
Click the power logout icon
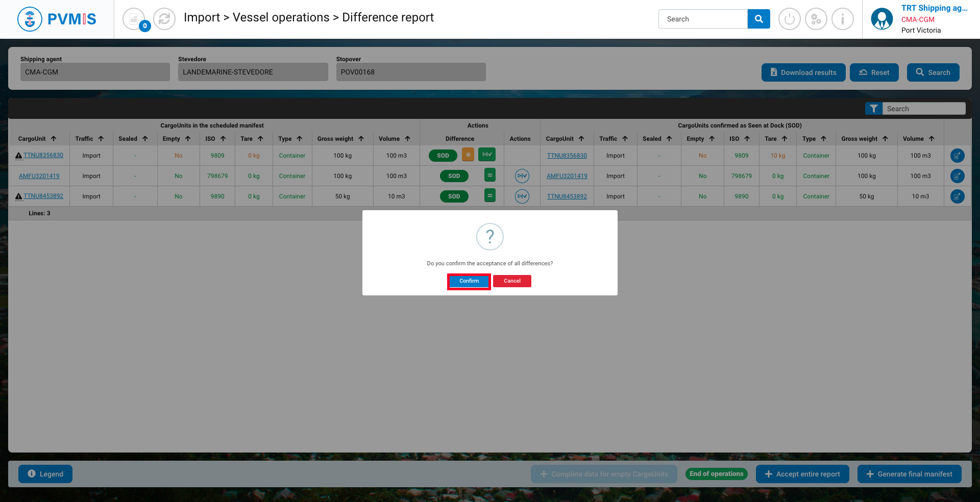tap(789, 19)
